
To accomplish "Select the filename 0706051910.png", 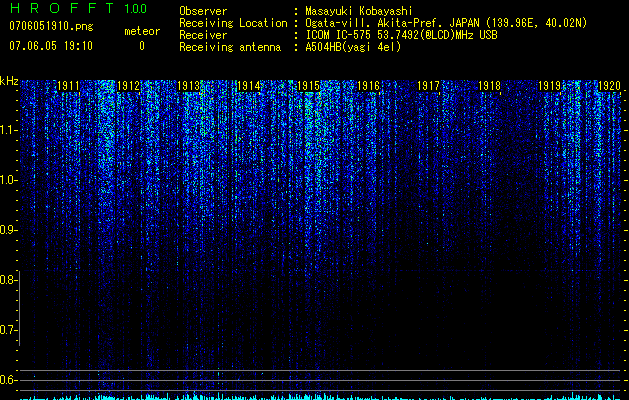I will 51,26.
